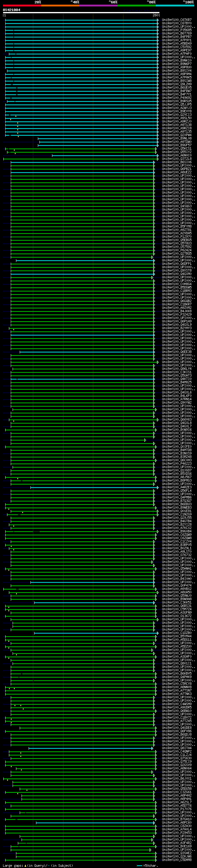197x868 pixels.
Task: Select hit label UniRef100_Q56FL4
Action: click(177, 491)
